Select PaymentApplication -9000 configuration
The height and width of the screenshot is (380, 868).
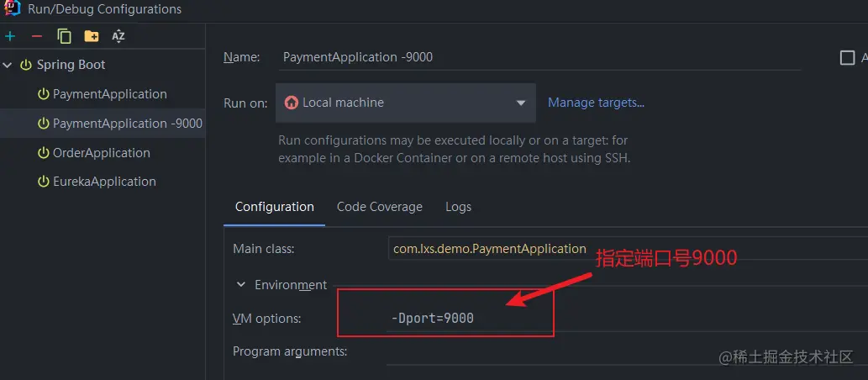(x=103, y=124)
